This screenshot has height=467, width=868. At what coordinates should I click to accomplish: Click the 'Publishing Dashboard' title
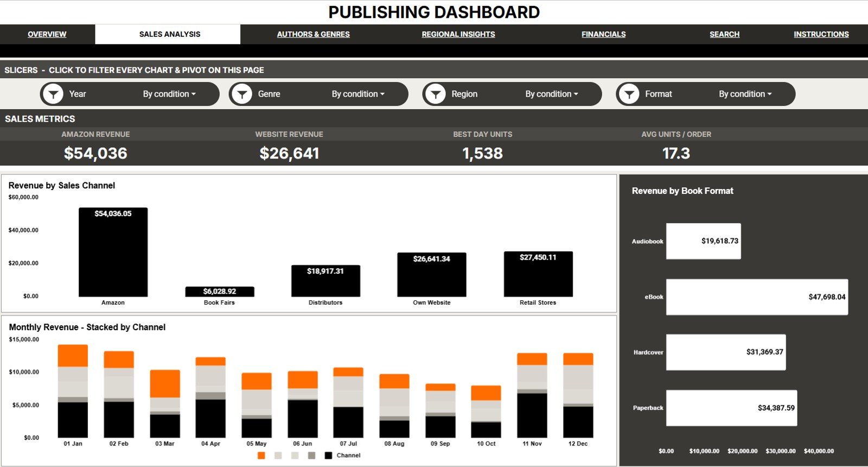(x=434, y=12)
